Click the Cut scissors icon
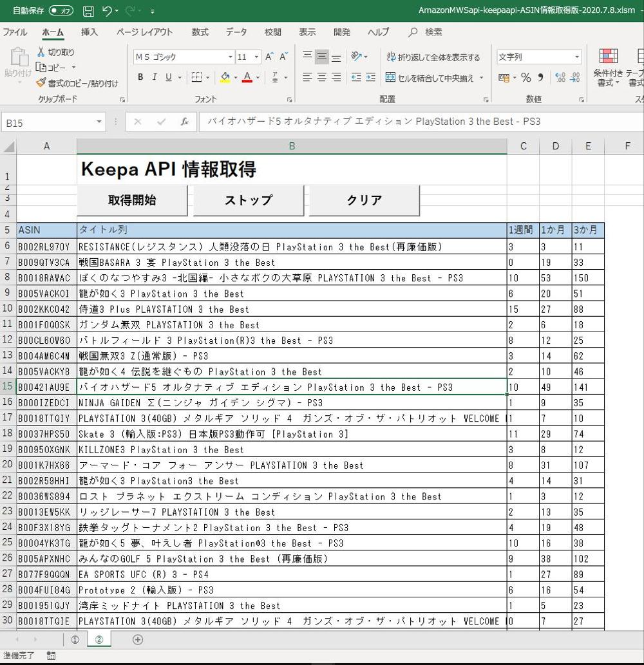 click(41, 52)
